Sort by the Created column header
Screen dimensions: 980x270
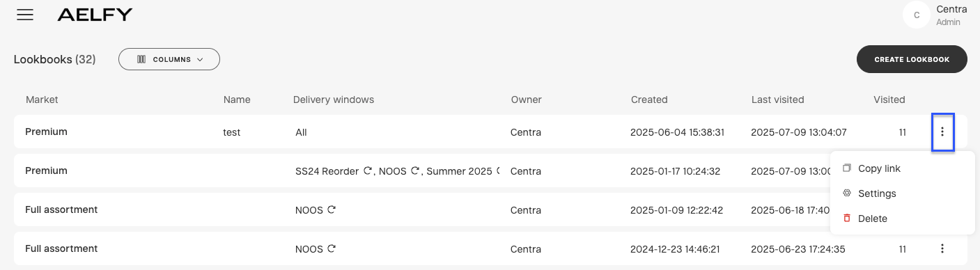point(649,100)
